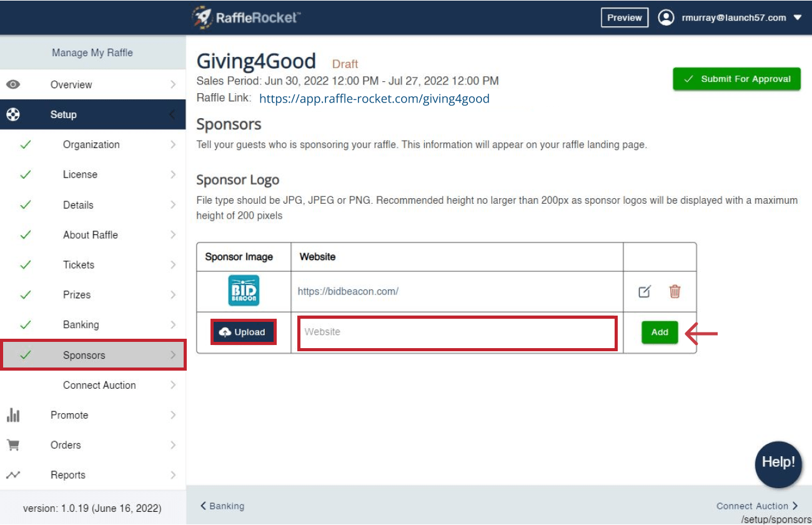Open the account dropdown arrow

[798, 17]
